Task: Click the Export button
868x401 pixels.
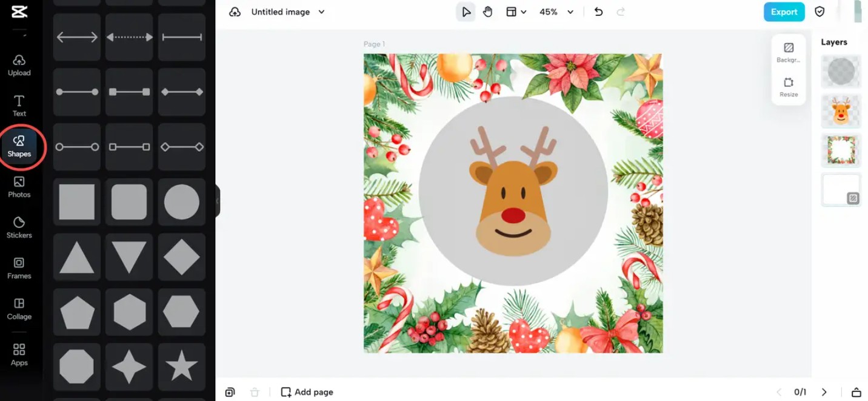Action: coord(784,12)
